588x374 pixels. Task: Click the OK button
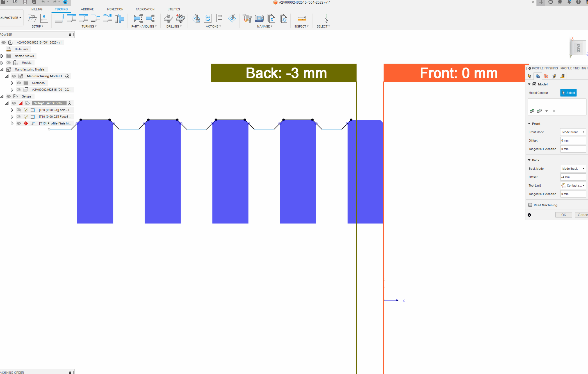pos(563,215)
